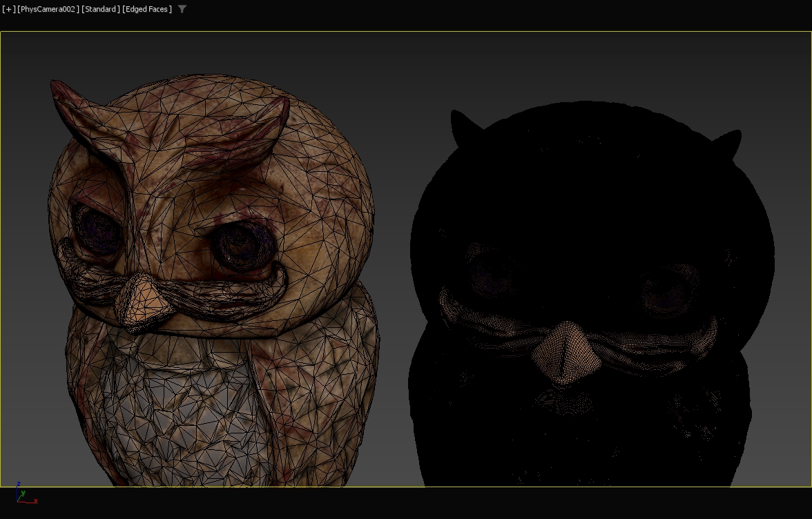Open the Standard shading quality menu
Viewport: 812px width, 519px height.
tap(101, 9)
